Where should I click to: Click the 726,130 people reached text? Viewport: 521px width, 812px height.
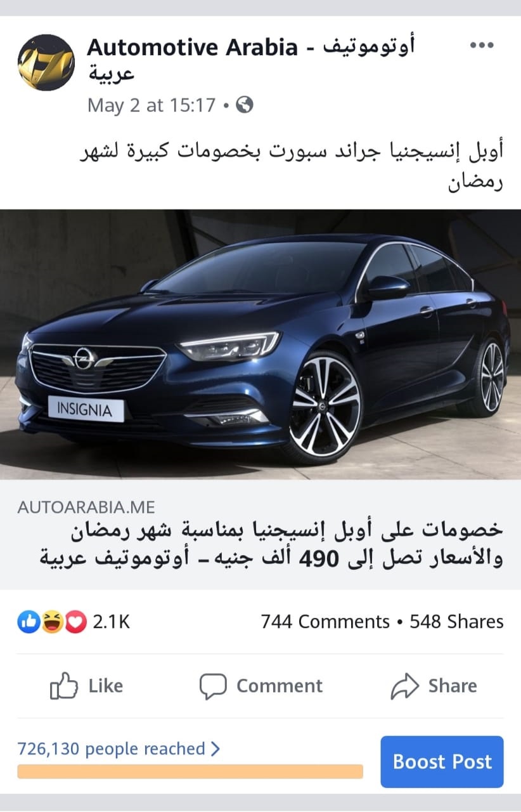pos(112,749)
